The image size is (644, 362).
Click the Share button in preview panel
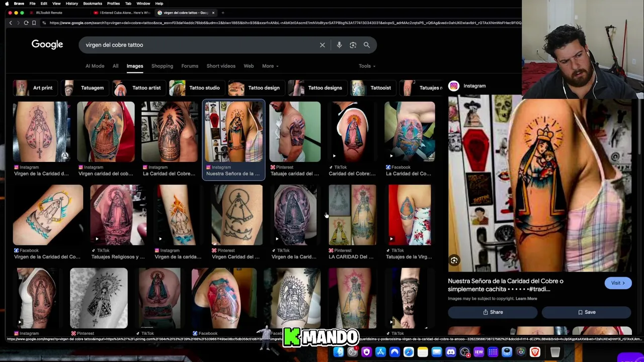(493, 312)
